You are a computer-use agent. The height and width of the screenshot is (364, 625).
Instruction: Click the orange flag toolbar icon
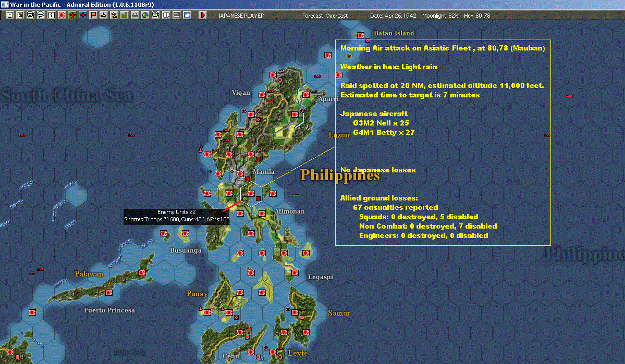coord(93,15)
